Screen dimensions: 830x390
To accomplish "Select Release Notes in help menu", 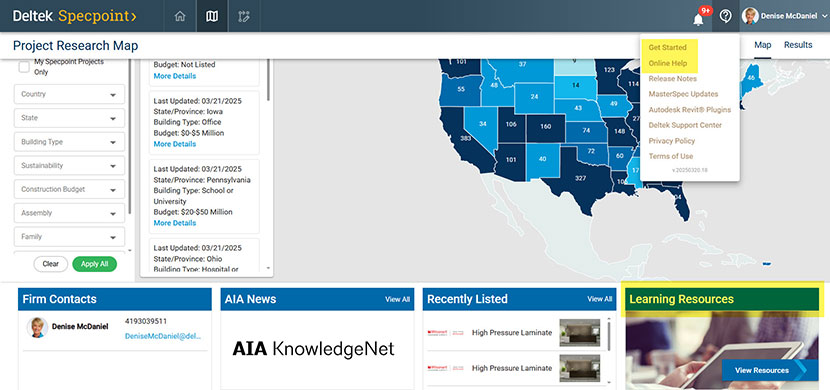I will [673, 78].
